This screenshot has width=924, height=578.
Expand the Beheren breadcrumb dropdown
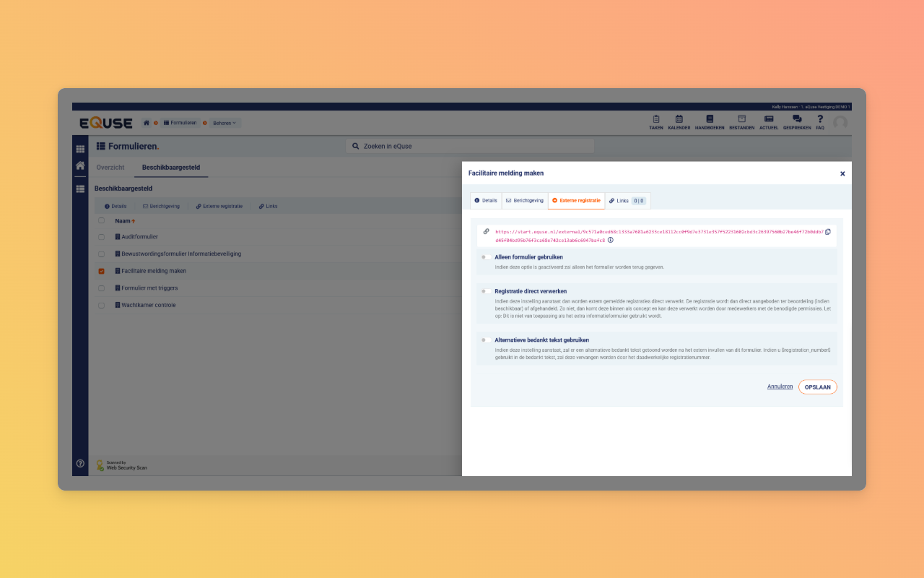point(225,123)
